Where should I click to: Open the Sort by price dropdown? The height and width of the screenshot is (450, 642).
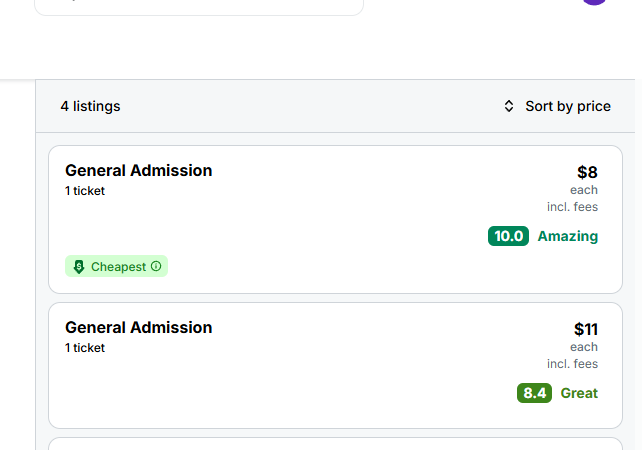pyautogui.click(x=557, y=106)
